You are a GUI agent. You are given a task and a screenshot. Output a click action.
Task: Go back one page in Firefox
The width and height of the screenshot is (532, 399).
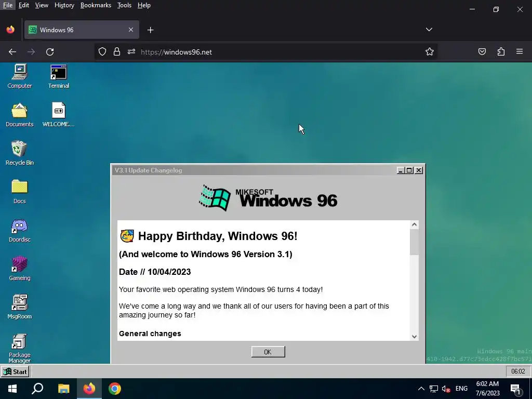tap(12, 52)
